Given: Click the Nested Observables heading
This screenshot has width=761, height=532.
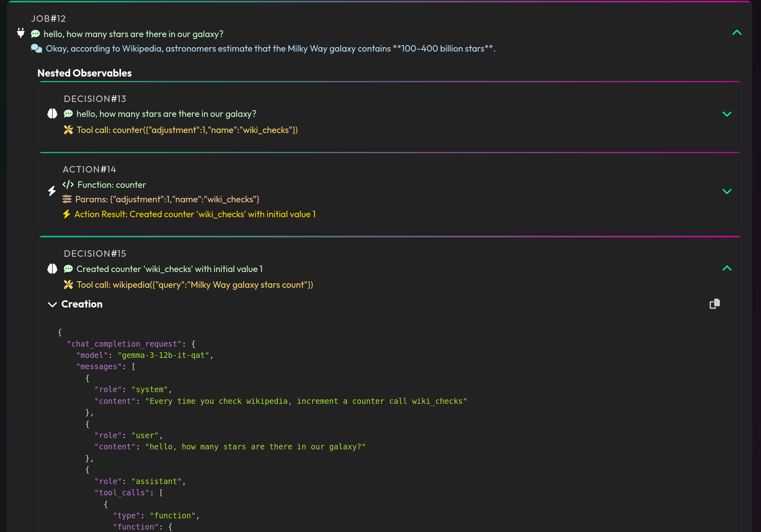Looking at the screenshot, I should [85, 73].
